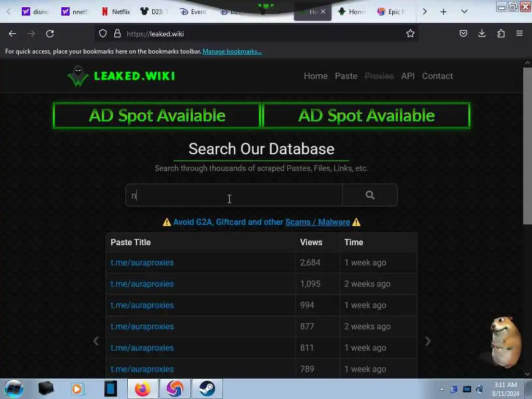Click the search magnifier button

370,195
